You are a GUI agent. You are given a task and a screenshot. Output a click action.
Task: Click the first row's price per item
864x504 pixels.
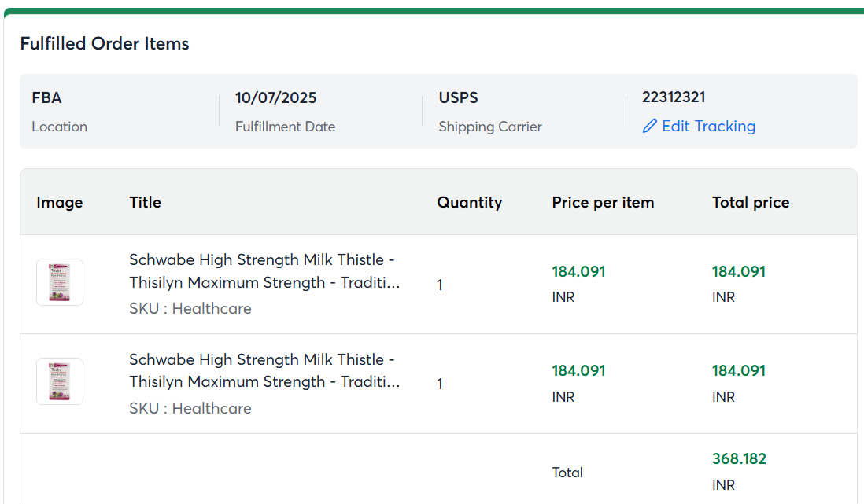(x=579, y=271)
